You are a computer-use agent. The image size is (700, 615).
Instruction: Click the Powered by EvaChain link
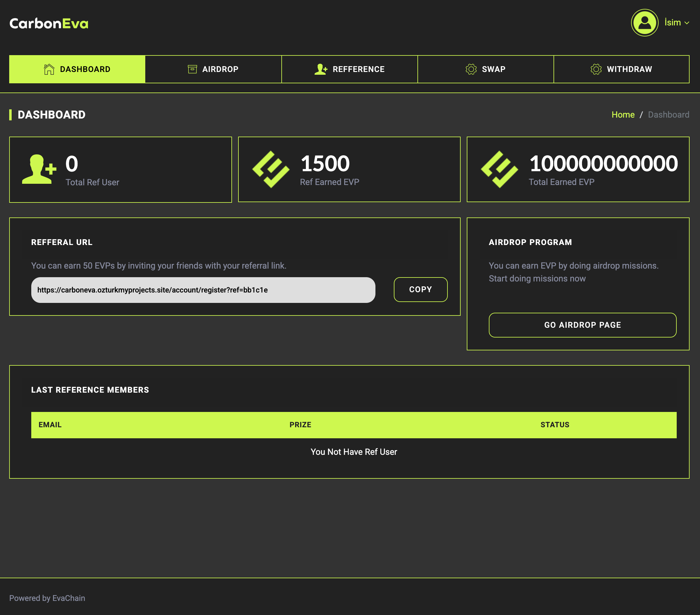pyautogui.click(x=48, y=598)
